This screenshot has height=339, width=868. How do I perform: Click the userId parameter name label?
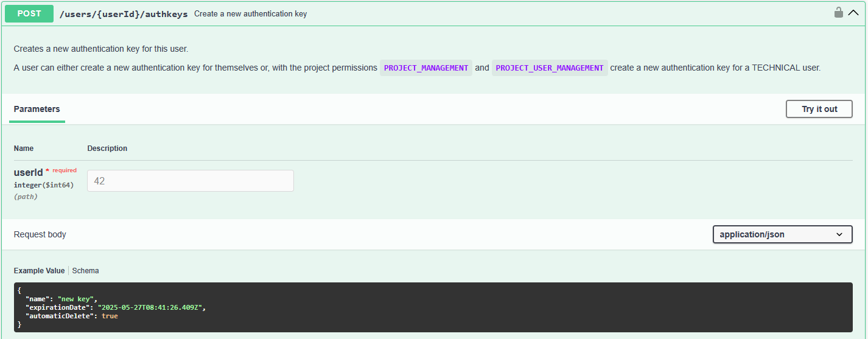(28, 173)
